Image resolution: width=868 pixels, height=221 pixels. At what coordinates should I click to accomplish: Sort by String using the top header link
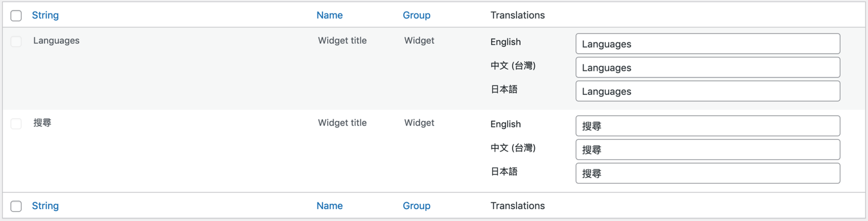click(45, 15)
